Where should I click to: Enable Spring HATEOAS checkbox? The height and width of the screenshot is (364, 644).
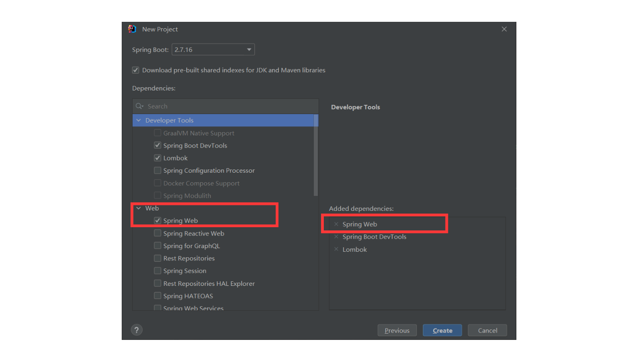(158, 296)
